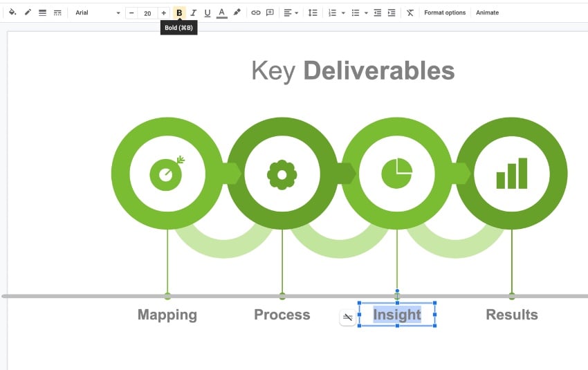Open the border weight tool
The width and height of the screenshot is (588, 370).
click(x=43, y=12)
